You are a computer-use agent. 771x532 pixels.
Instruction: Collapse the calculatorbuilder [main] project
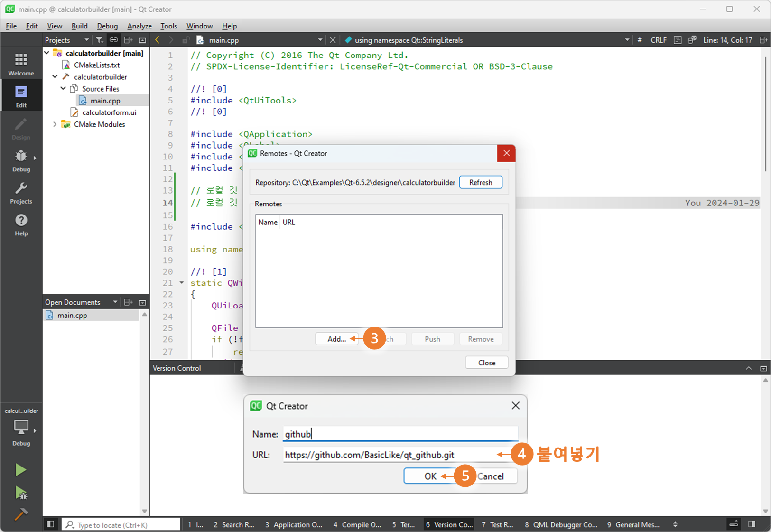click(47, 53)
